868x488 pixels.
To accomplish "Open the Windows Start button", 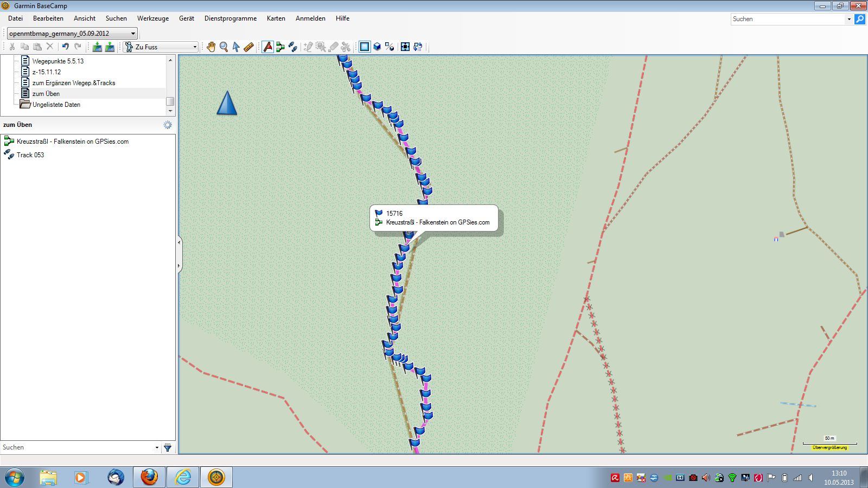I will tap(15, 478).
